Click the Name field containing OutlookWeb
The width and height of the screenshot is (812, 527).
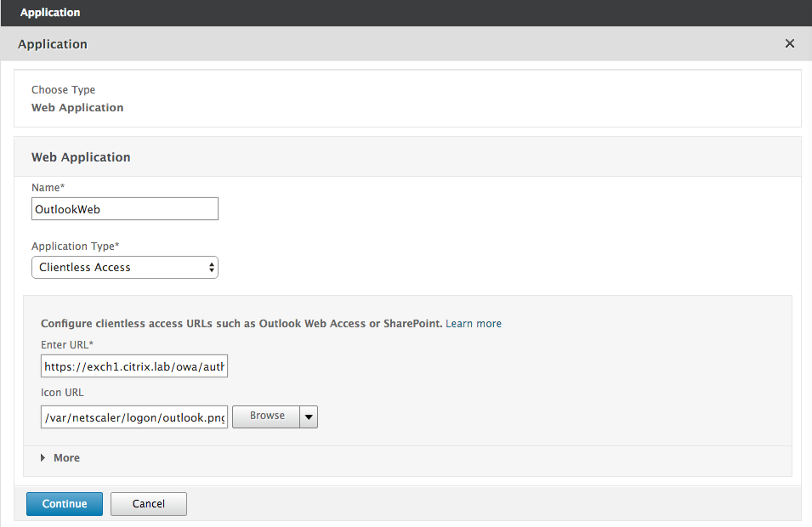[x=124, y=209]
